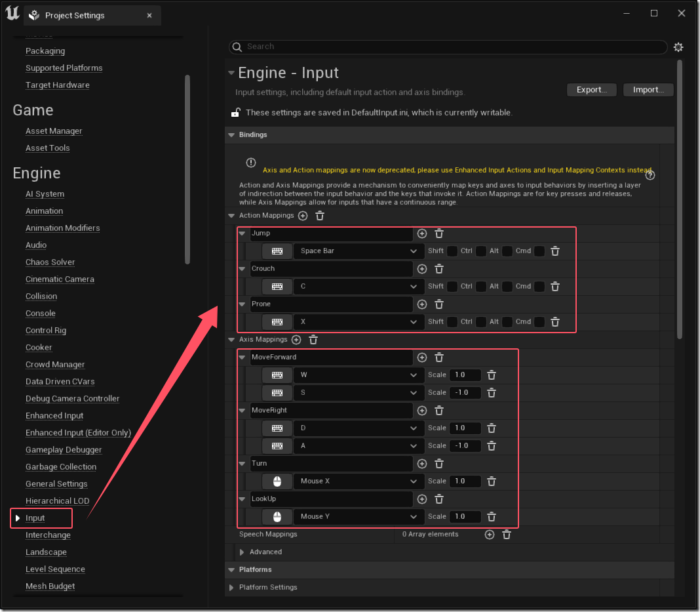
Task: Collapse the Jump mapping entry
Action: [x=242, y=233]
